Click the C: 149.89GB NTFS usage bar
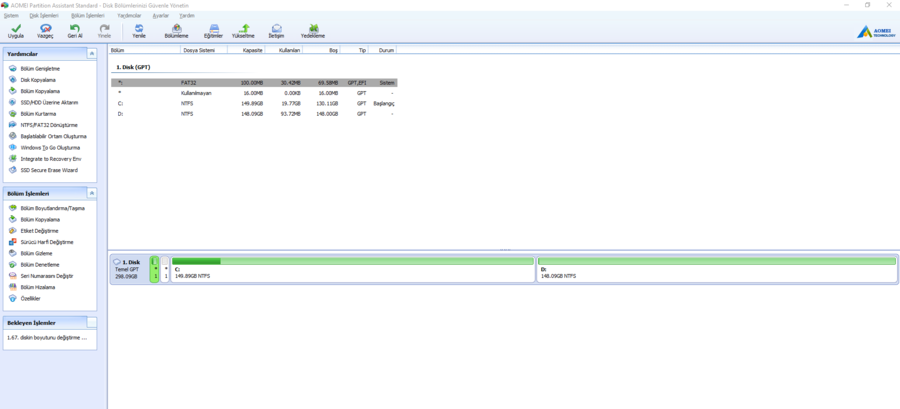Image resolution: width=900 pixels, height=409 pixels. pyautogui.click(x=353, y=261)
